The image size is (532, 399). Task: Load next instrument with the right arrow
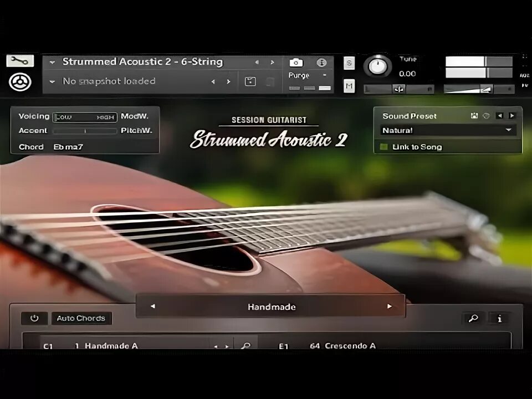272,63
